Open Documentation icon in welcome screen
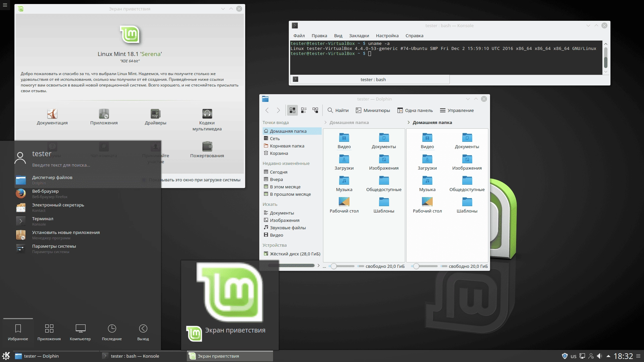 (52, 114)
